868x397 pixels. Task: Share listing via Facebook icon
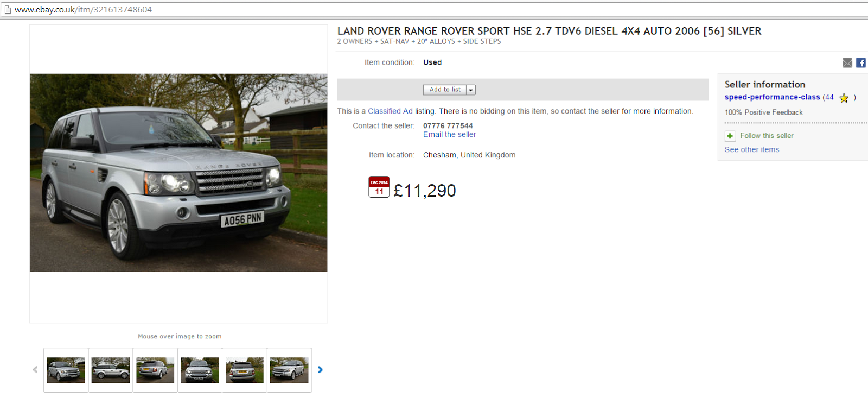tap(861, 63)
